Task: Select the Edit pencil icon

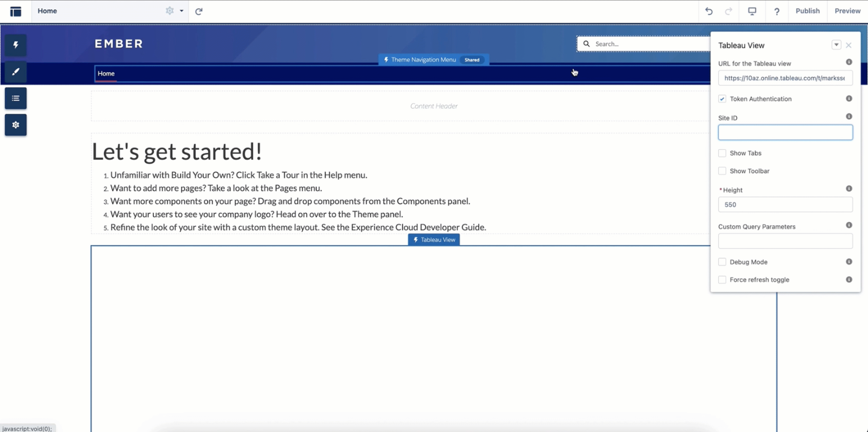Action: 15,71
